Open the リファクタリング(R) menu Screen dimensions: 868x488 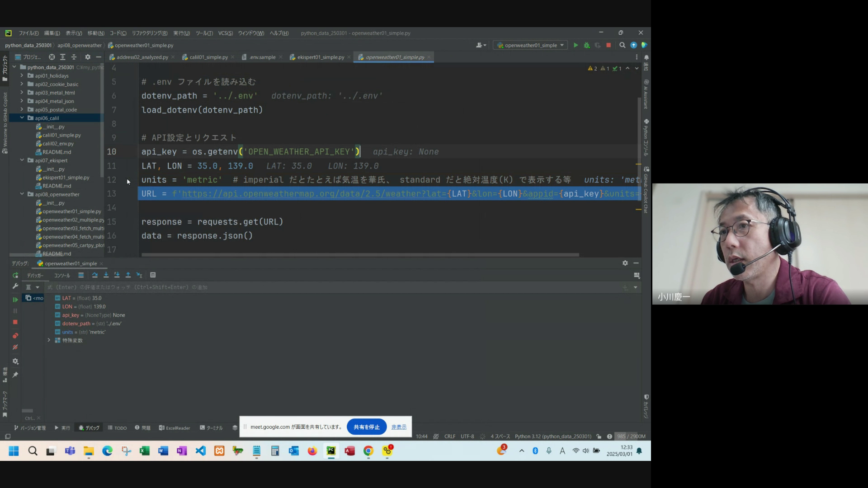[x=149, y=33]
